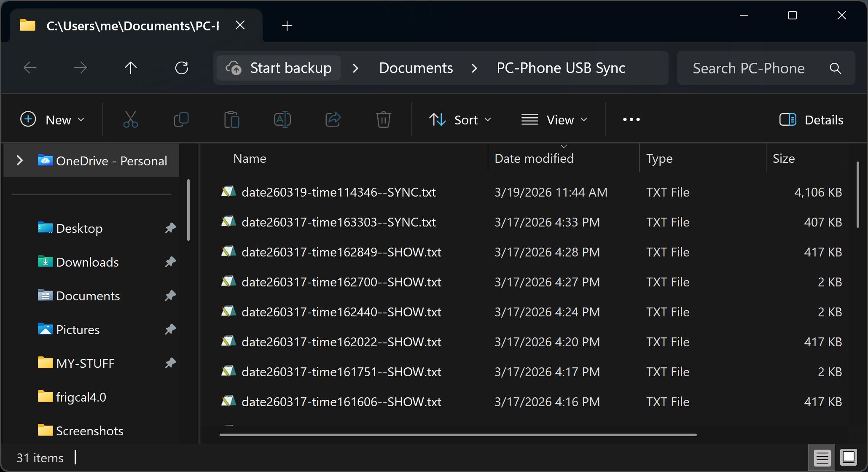The width and height of the screenshot is (868, 472).
Task: Click the Rename icon
Action: pyautogui.click(x=282, y=120)
